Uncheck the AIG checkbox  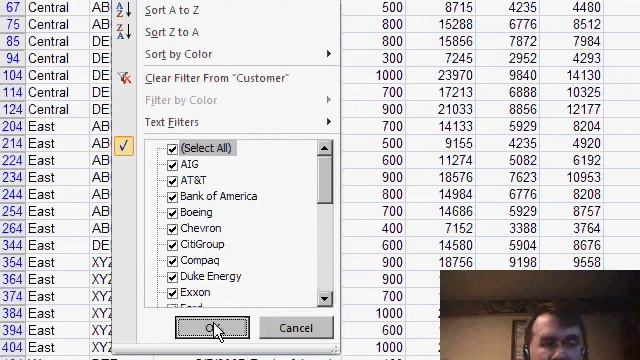[x=172, y=165]
